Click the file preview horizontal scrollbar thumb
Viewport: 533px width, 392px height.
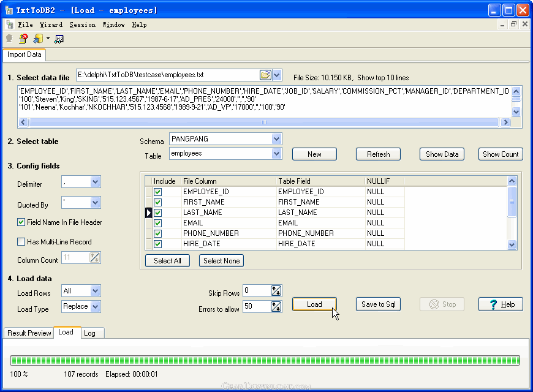pyautogui.click(x=264, y=123)
